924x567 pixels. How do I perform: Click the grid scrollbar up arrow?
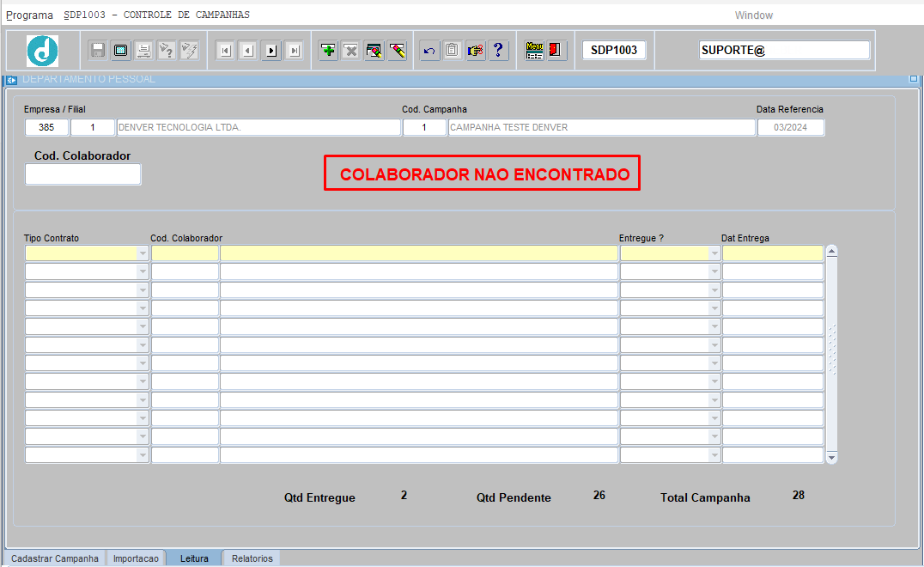coord(831,252)
